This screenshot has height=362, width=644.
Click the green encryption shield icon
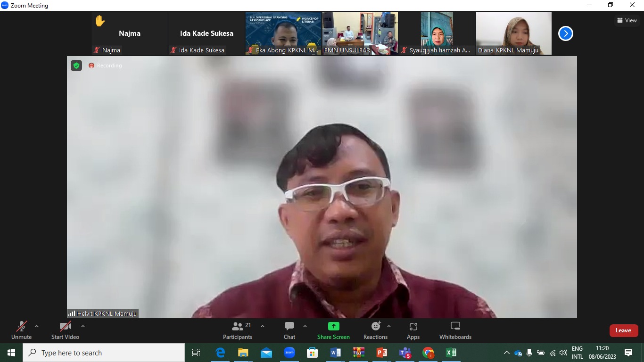click(76, 66)
